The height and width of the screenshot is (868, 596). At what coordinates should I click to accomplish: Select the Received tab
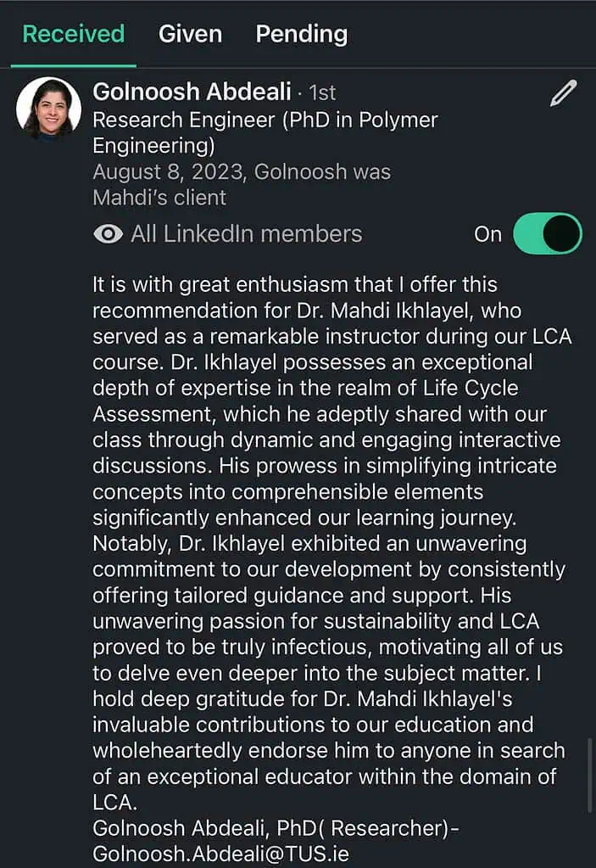pos(73,34)
